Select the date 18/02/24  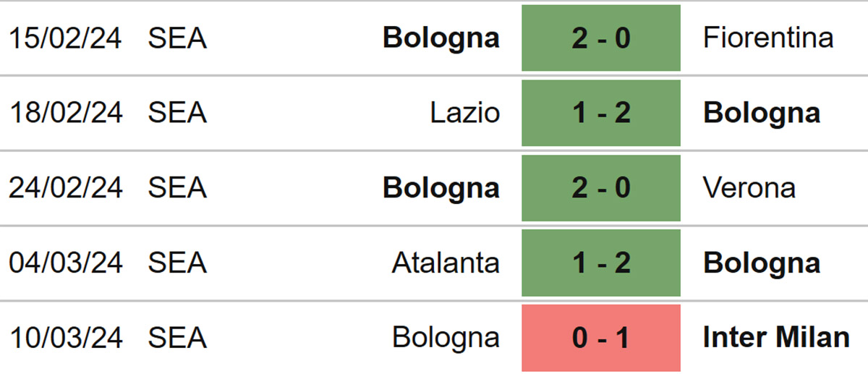[67, 113]
